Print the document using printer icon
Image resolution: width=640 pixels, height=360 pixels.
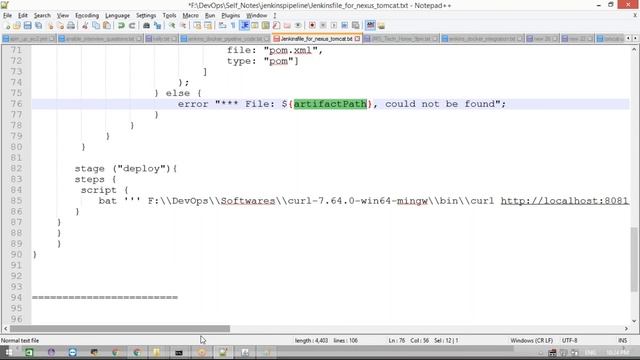[x=71, y=26]
